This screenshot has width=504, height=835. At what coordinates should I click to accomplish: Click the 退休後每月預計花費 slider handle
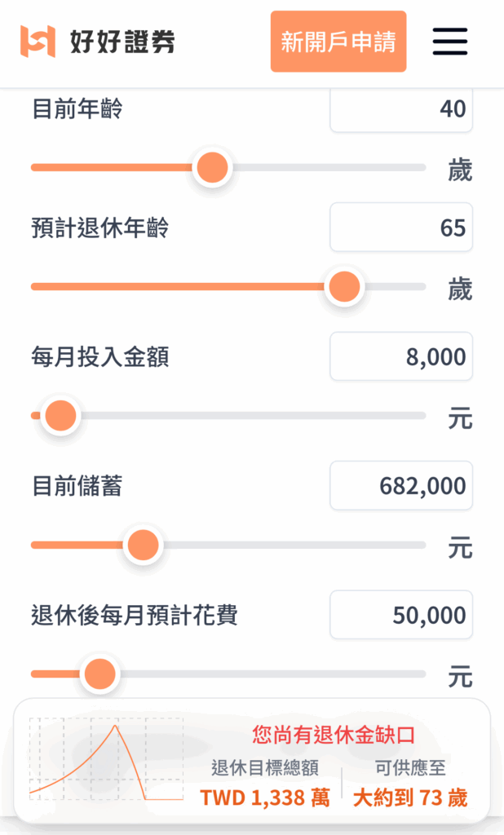[x=99, y=673]
